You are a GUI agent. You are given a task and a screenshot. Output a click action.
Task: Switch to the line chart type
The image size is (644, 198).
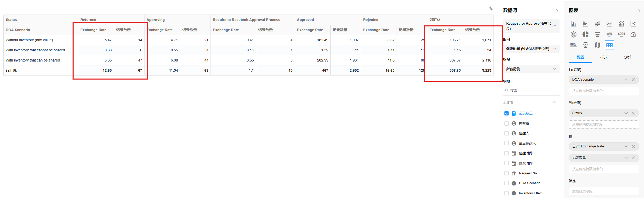609,24
